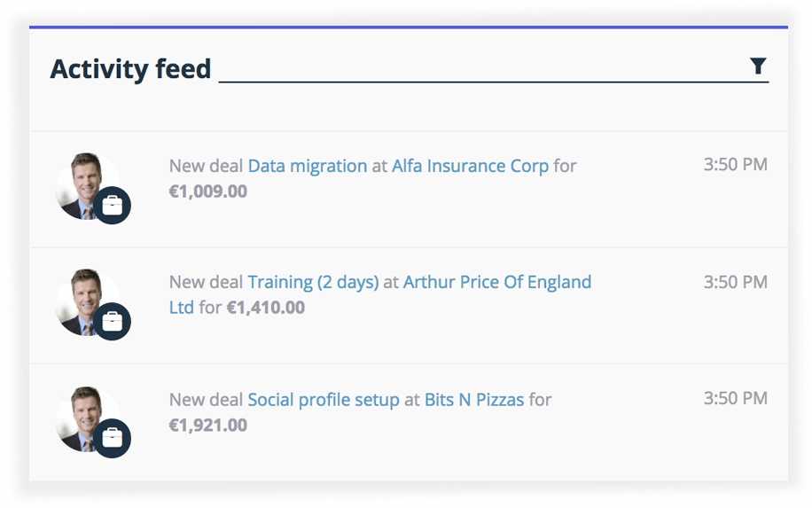Click the €1,009.00 deal amount
Image resolution: width=812 pixels, height=508 pixels.
tap(208, 191)
